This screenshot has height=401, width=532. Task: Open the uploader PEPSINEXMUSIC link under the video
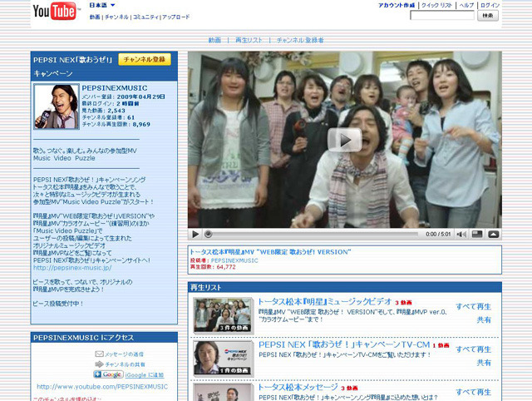tap(234, 260)
